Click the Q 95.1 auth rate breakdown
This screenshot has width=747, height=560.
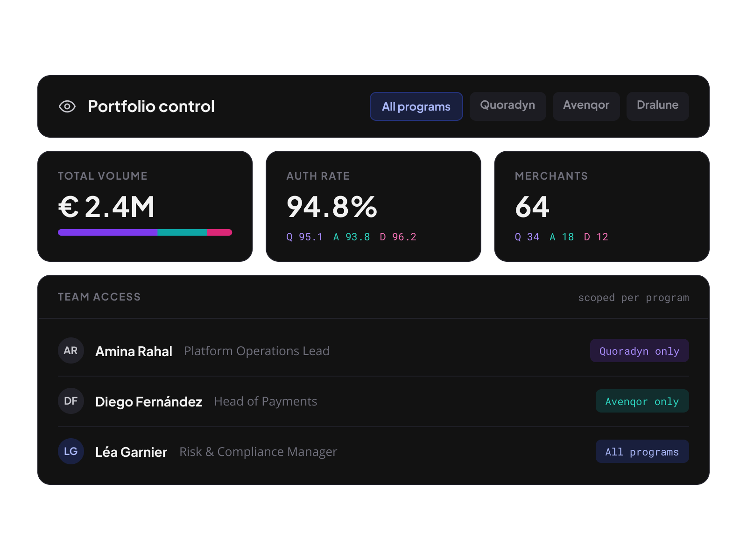point(304,237)
